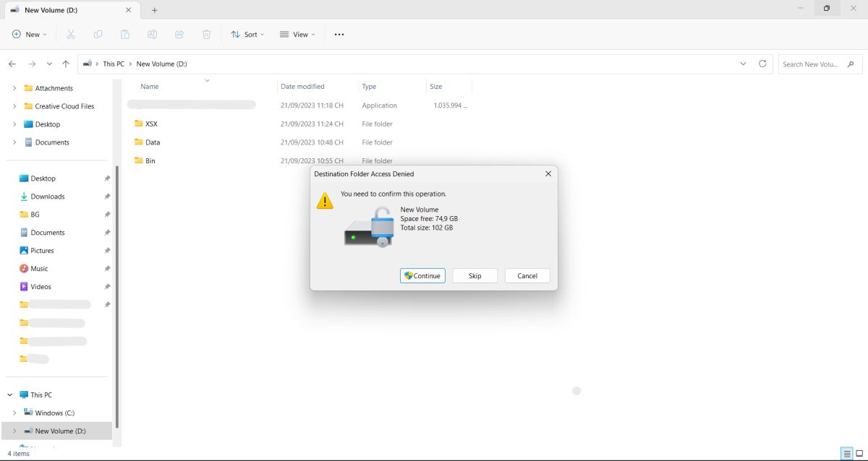Switch to details view icon in status bar

[846, 454]
